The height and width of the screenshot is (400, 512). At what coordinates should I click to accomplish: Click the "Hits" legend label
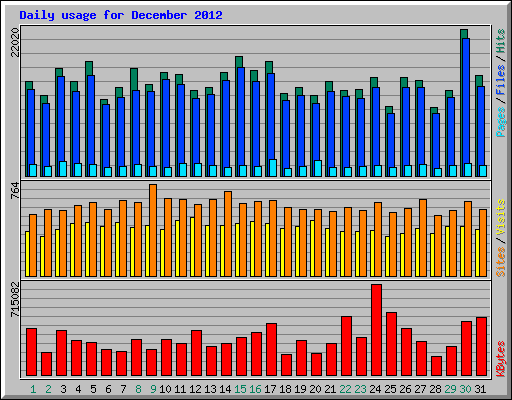(x=501, y=41)
